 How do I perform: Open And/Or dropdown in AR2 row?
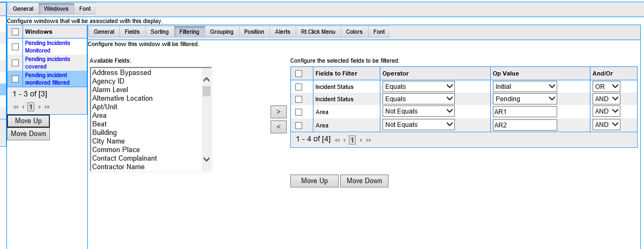(606, 125)
